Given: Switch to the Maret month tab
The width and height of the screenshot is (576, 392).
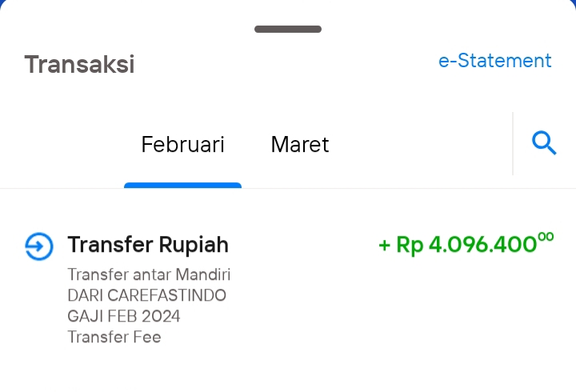Looking at the screenshot, I should click(300, 144).
